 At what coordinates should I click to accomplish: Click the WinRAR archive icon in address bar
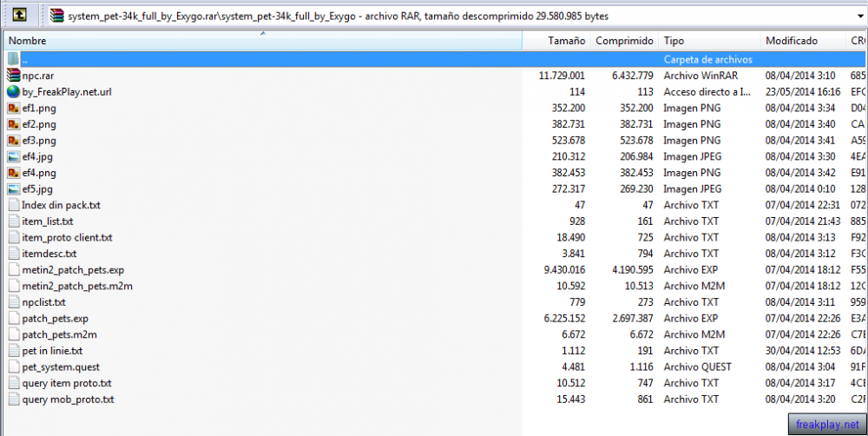pos(56,16)
